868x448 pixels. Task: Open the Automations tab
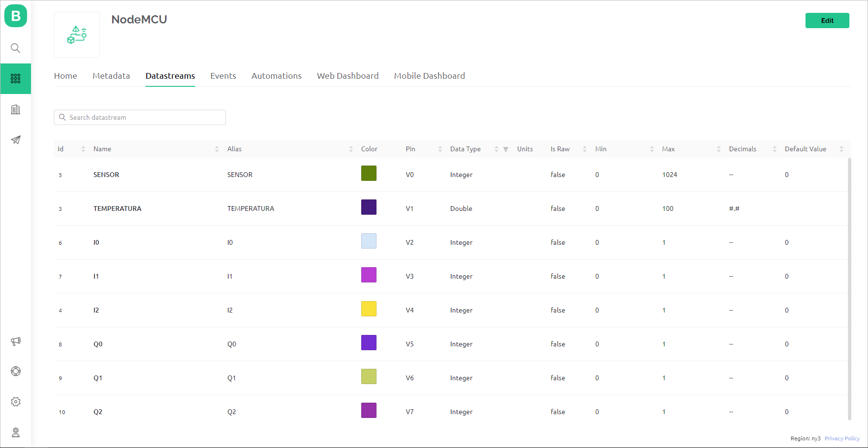tap(277, 76)
